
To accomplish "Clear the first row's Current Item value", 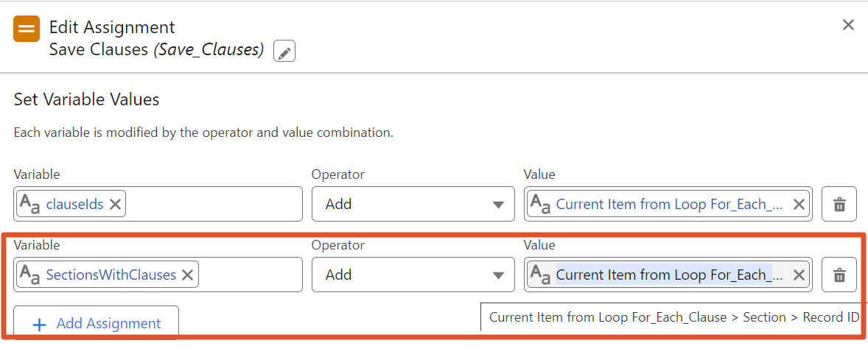I will pos(799,204).
